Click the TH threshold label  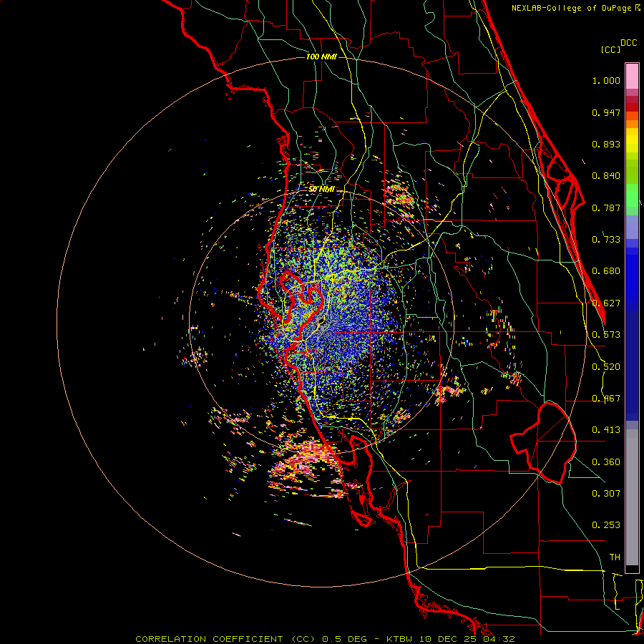point(615,557)
